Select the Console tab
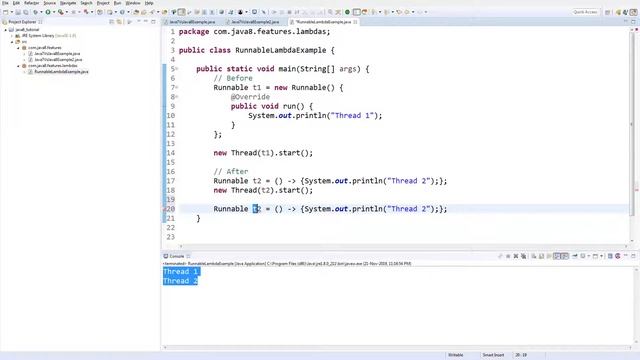This screenshot has height=360, width=640. click(x=176, y=256)
